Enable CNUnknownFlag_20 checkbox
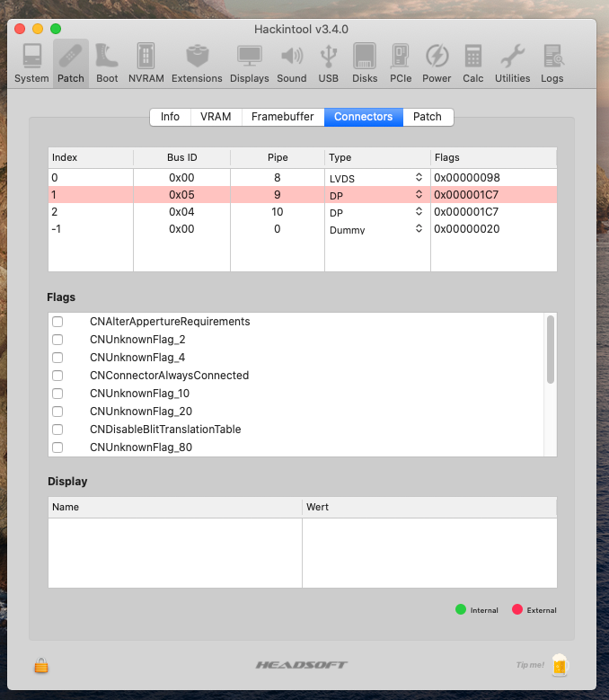Viewport: 609px width, 700px height. tap(57, 412)
